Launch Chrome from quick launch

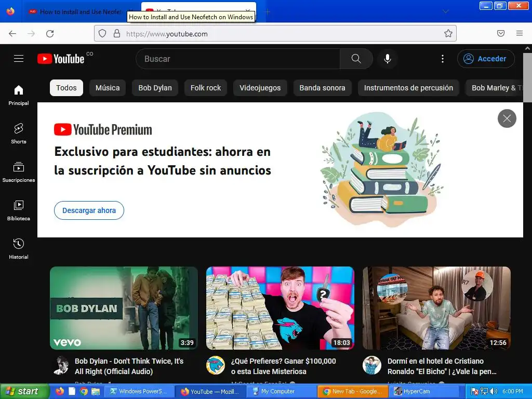point(84,391)
